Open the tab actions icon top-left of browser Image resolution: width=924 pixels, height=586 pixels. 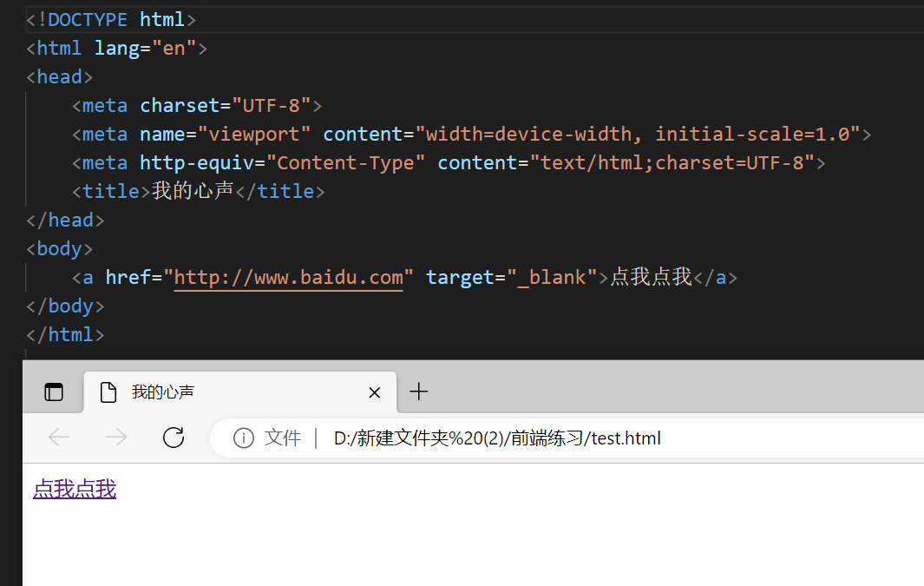pyautogui.click(x=53, y=392)
